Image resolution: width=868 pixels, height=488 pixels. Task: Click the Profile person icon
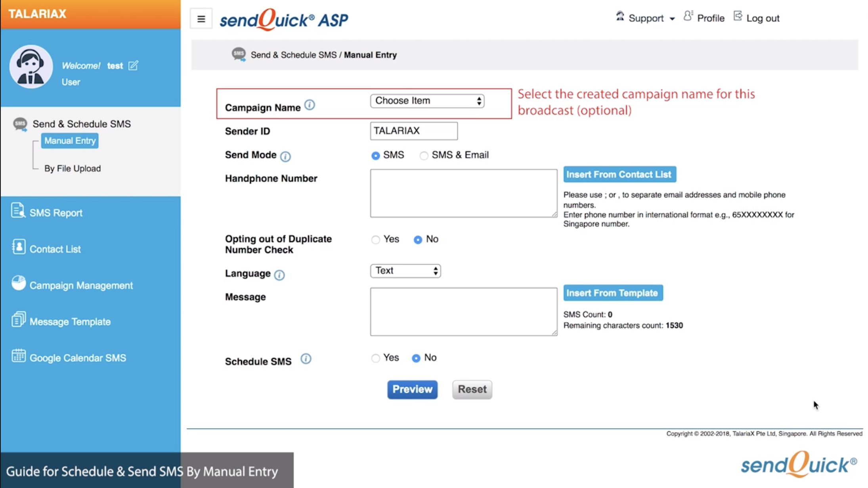(688, 16)
